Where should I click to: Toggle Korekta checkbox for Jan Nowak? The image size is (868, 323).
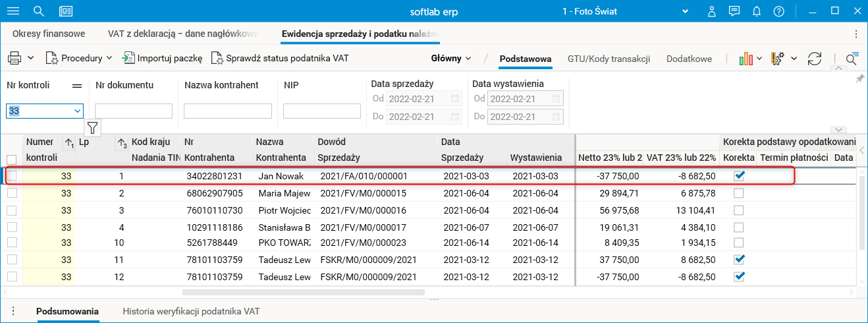pos(739,176)
